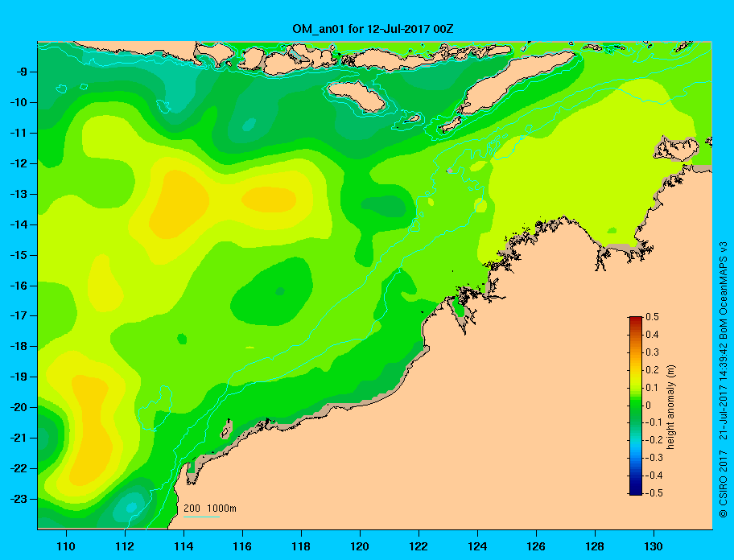
Task: Click the map title 'OM_an01 for 12-Jul-2017 00Z'
Action: pos(373,29)
